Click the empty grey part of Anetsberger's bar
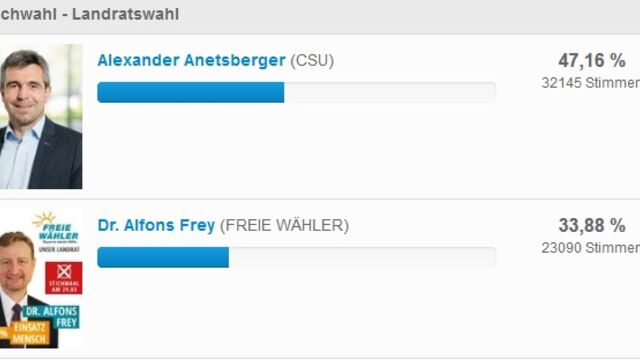640x360 pixels. (390, 92)
